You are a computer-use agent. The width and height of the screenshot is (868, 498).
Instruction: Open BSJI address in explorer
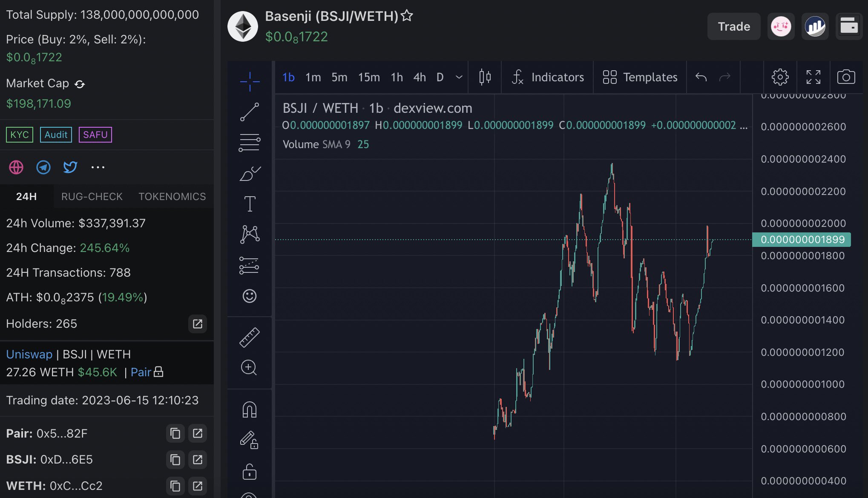(198, 460)
